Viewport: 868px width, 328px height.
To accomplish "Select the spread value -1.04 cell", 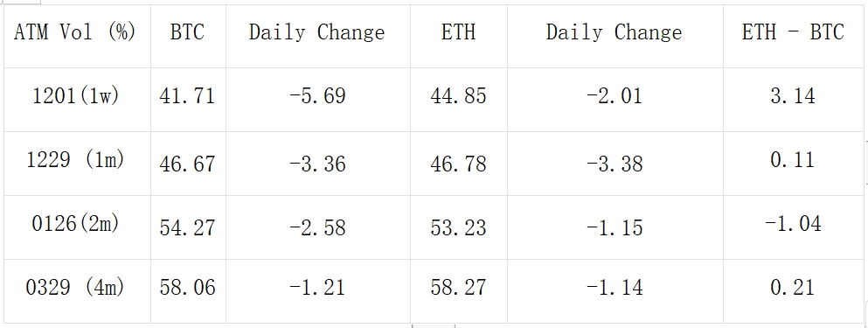I will tap(792, 227).
